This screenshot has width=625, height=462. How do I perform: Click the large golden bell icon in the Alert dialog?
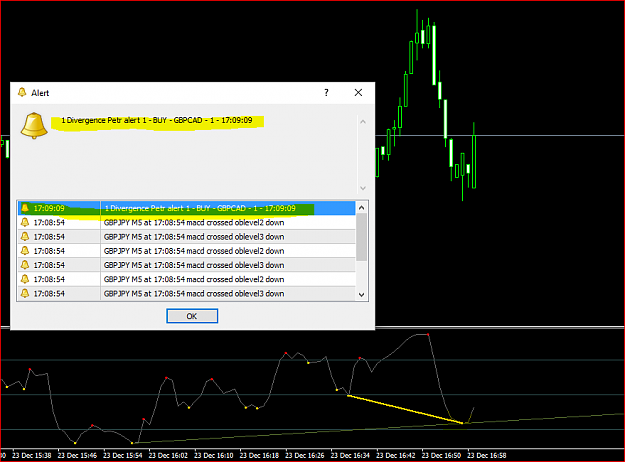tap(34, 126)
